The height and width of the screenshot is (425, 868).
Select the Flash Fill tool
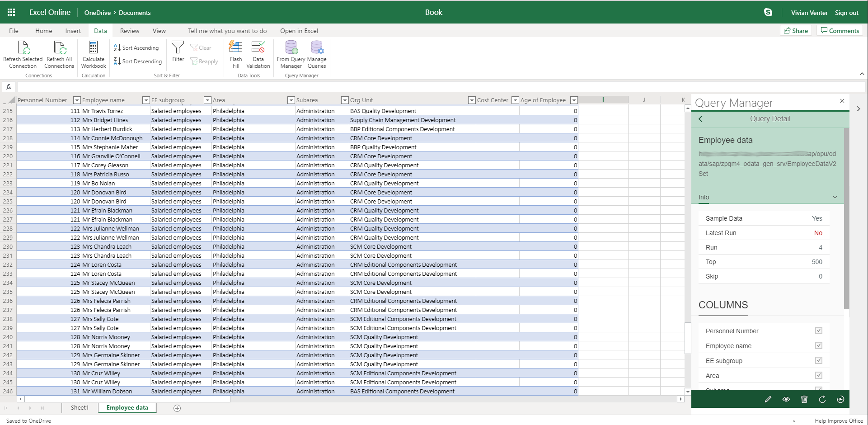(235, 53)
